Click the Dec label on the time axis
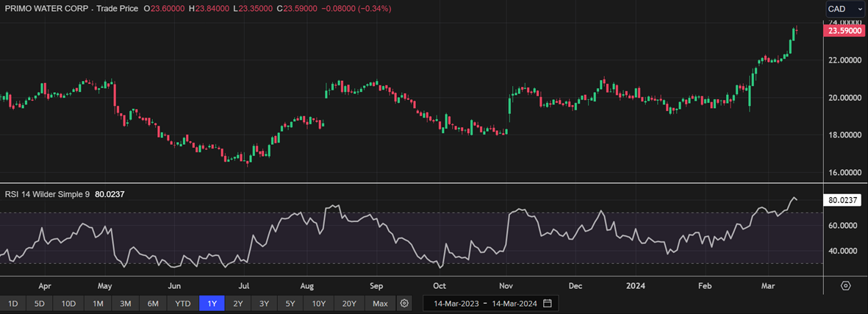The height and width of the screenshot is (314, 868). coord(575,286)
